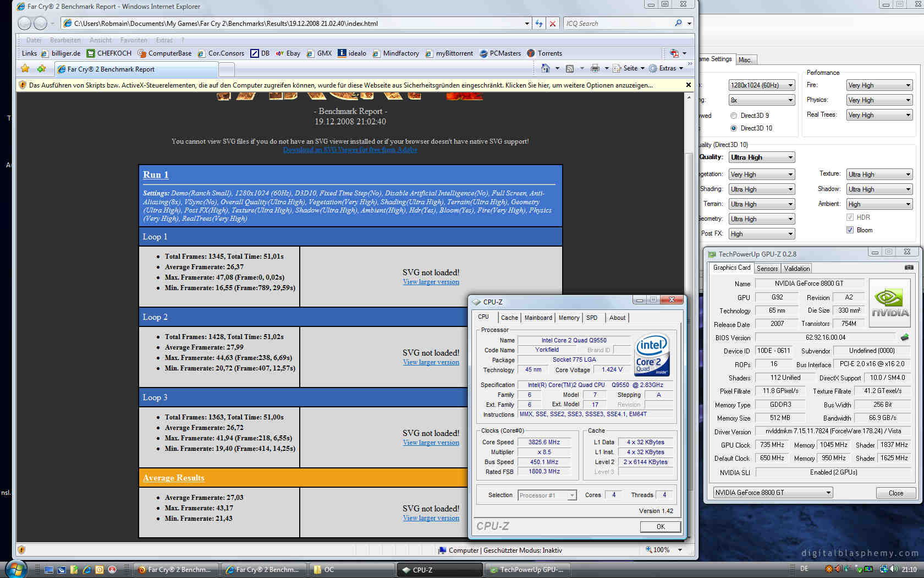The image size is (924, 578).
Task: Open the 8x anti-aliasing dropdown
Action: pyautogui.click(x=762, y=100)
